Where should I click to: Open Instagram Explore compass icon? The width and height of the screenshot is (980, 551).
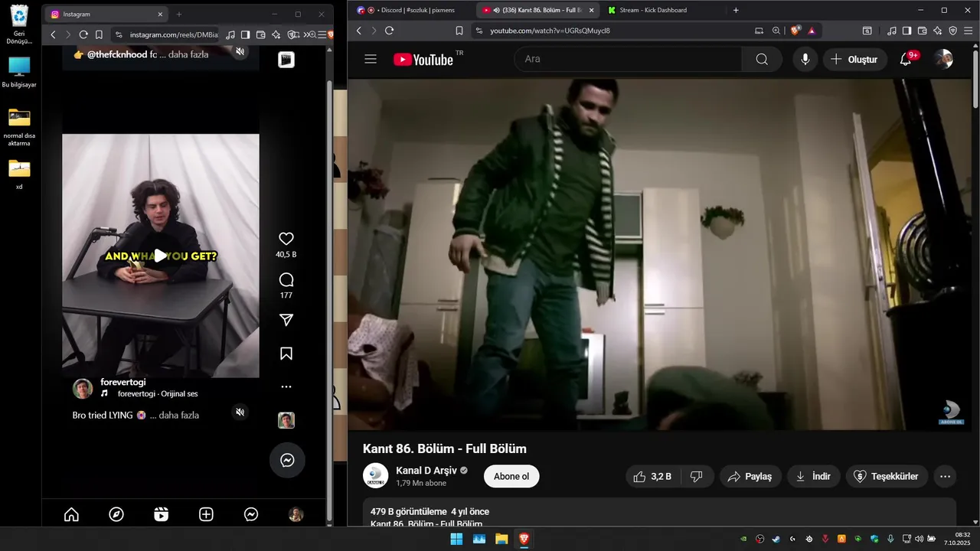pyautogui.click(x=116, y=515)
